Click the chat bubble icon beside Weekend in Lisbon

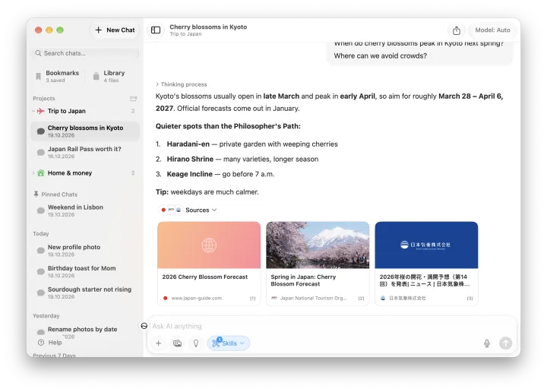click(41, 210)
